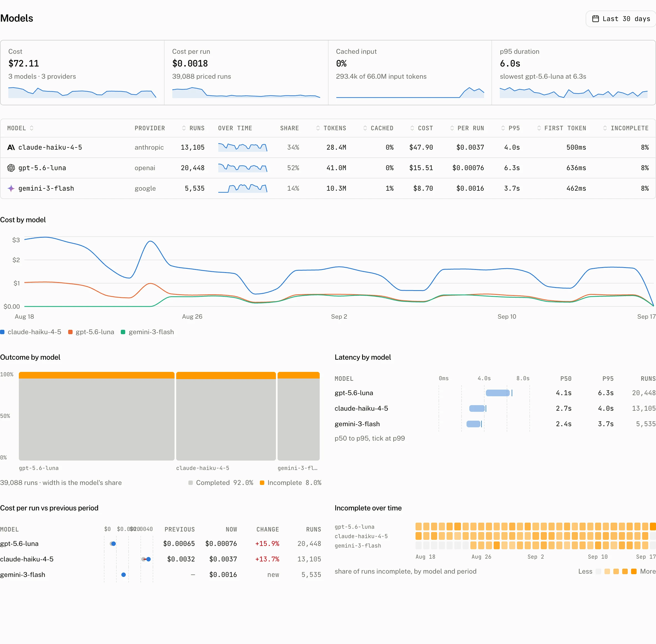Click the Google Gemini sparkle icon
Screen dimensions: 656x644
click(11, 188)
